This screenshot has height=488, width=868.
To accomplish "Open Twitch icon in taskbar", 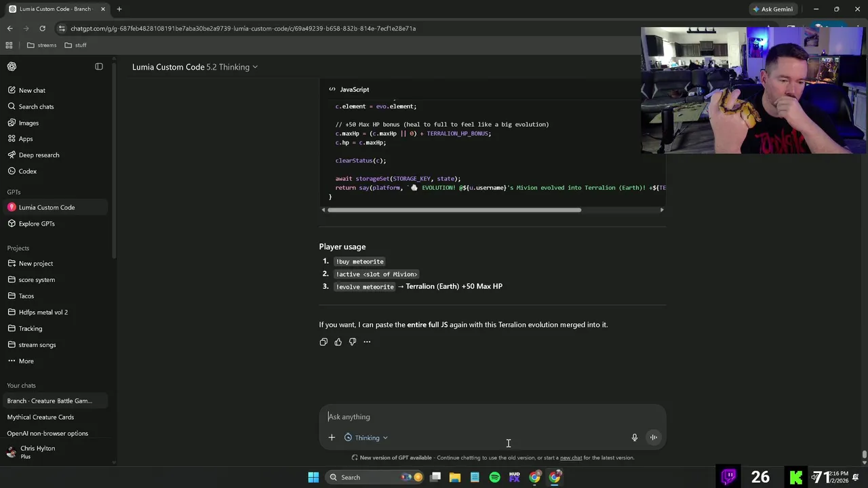I will click(x=729, y=477).
